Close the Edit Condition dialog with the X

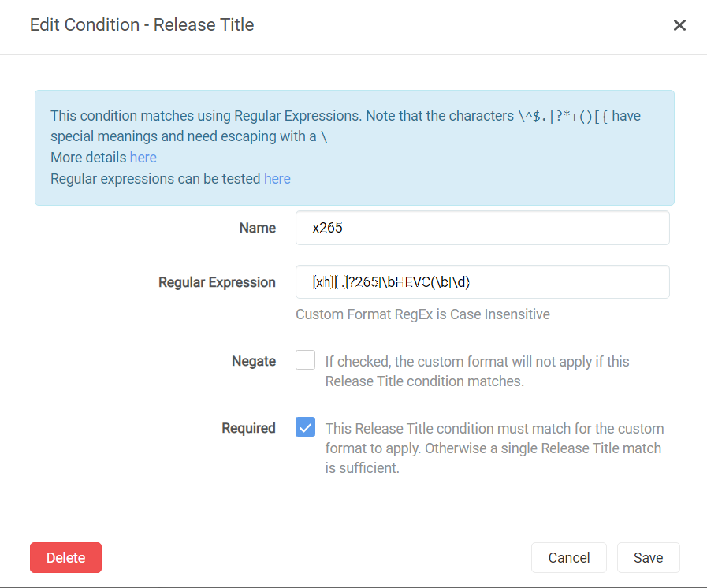(x=679, y=24)
